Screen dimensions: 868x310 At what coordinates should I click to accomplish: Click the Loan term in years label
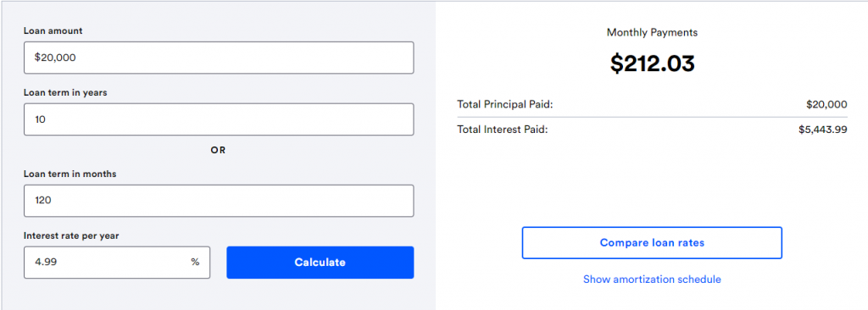coord(65,93)
